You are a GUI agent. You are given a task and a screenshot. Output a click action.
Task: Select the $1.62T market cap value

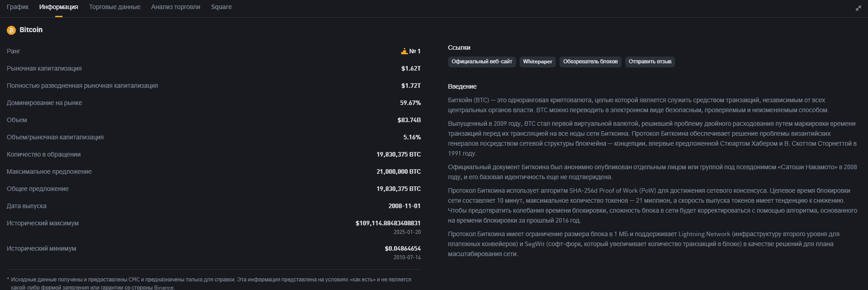(x=411, y=68)
